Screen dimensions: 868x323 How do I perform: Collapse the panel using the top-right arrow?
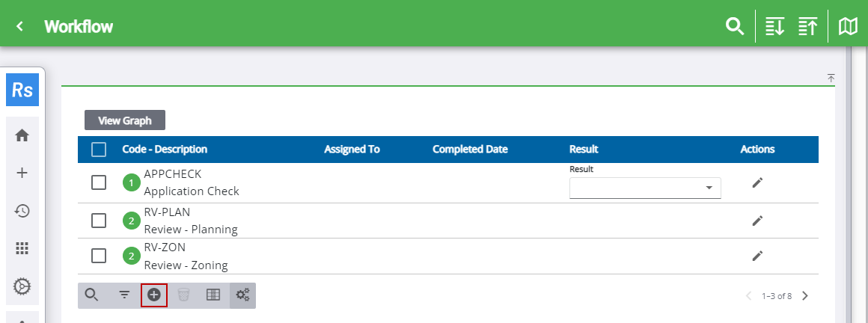click(x=831, y=78)
